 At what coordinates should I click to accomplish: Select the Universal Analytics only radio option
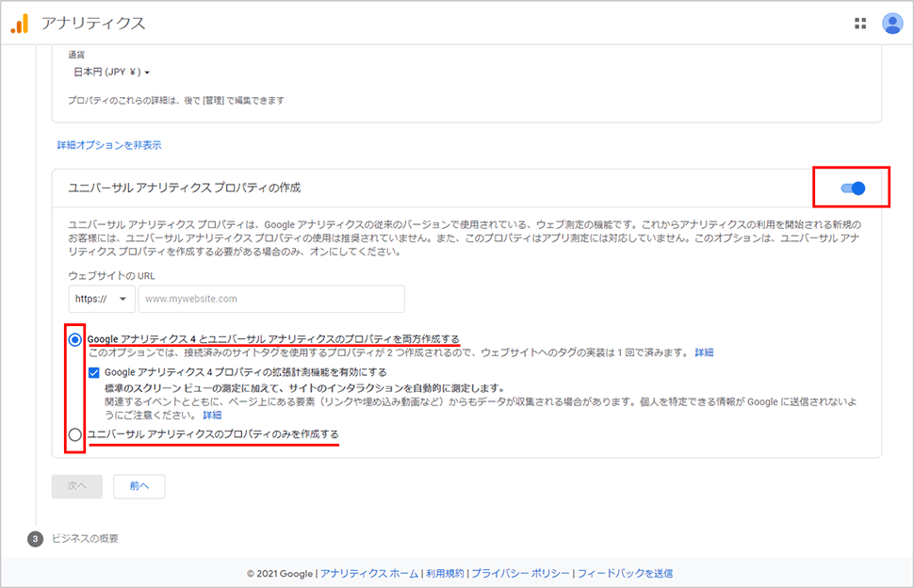pyautogui.click(x=75, y=434)
